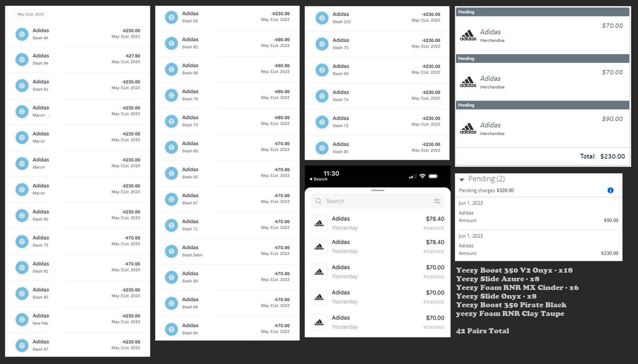Screen dimensions: 638x364
Task: Click 'Yeezy Foam RNR MX Cinder - x6' line
Action: [517, 287]
